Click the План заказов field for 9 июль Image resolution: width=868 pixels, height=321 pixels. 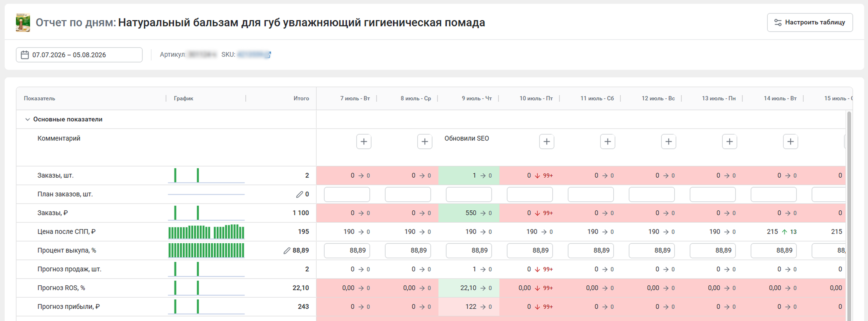pyautogui.click(x=469, y=194)
